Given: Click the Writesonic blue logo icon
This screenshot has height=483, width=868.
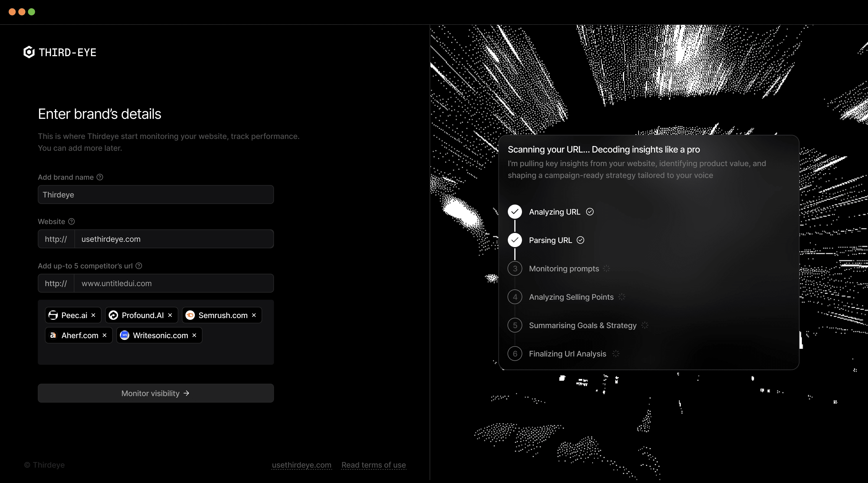Looking at the screenshot, I should tap(124, 335).
